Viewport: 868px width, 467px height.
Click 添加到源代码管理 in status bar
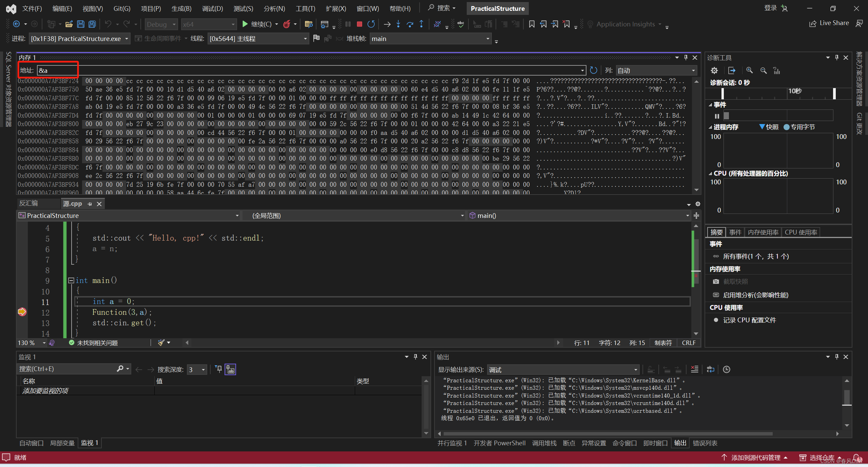755,458
